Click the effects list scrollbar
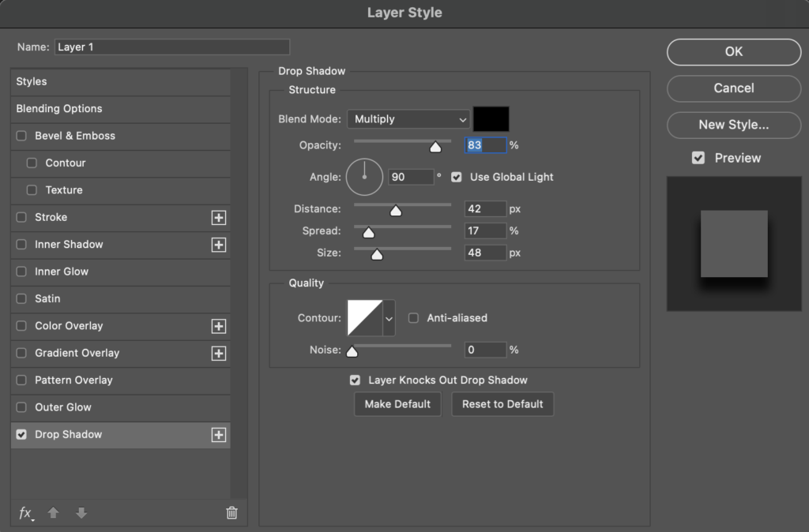Image resolution: width=809 pixels, height=532 pixels. point(239,283)
